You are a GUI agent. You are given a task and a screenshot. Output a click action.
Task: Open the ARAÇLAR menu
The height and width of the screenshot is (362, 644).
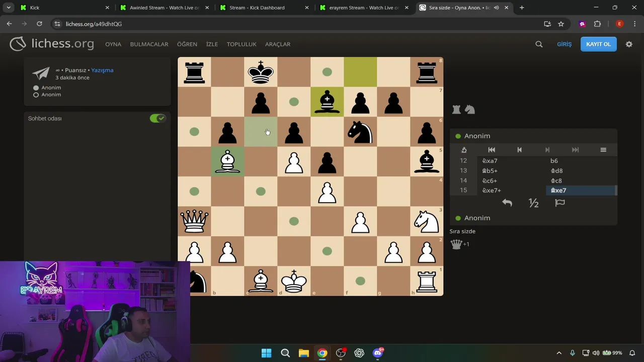coord(278,44)
